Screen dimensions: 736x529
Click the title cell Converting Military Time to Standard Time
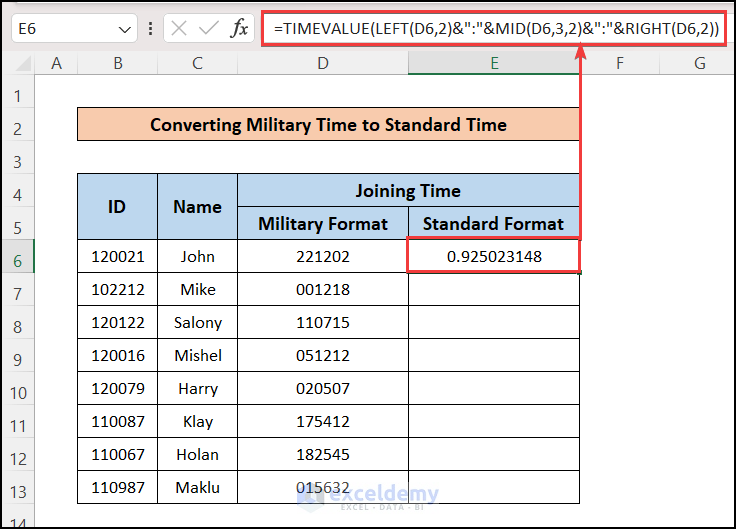[329, 124]
